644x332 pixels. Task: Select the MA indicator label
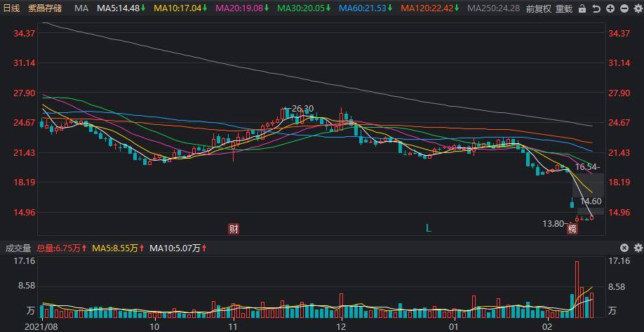point(81,8)
